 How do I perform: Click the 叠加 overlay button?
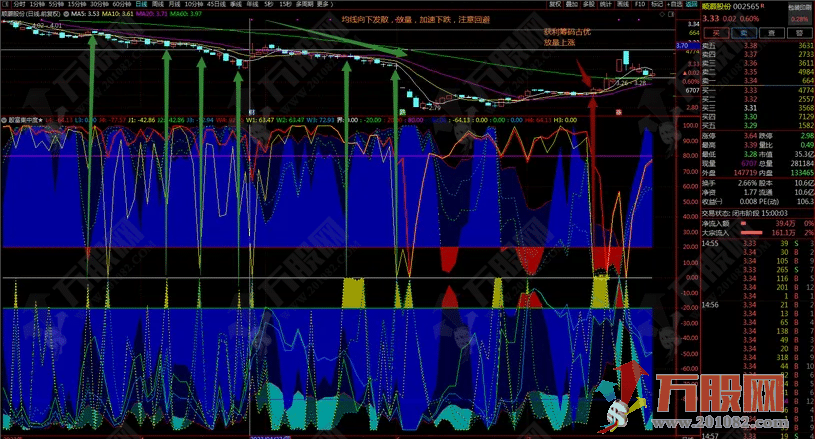tap(572, 4)
